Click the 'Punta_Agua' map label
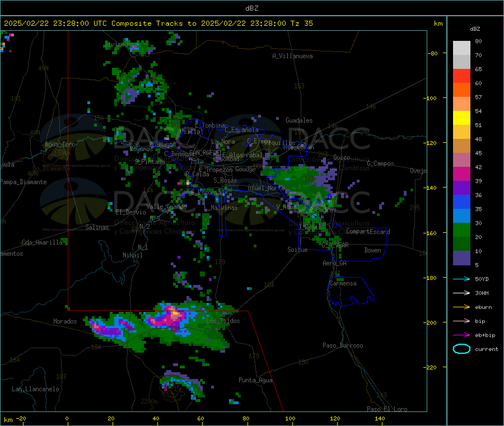This screenshot has width=504, height=426. (x=255, y=380)
